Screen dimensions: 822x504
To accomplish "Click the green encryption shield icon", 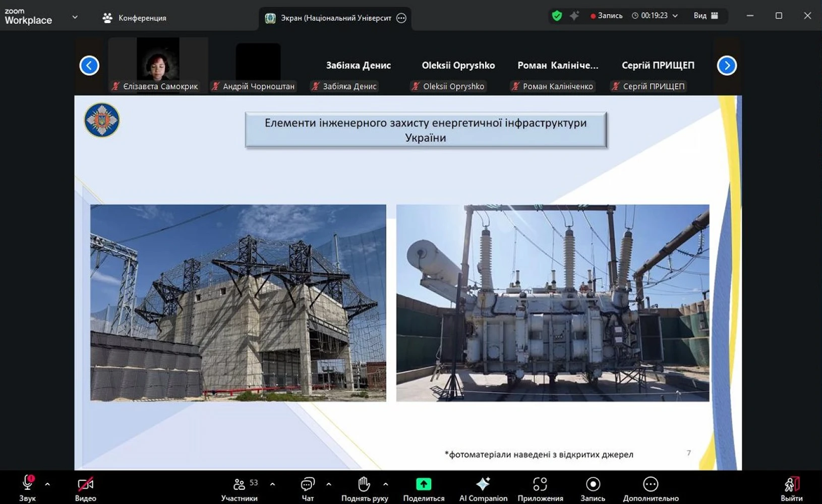I will point(557,16).
